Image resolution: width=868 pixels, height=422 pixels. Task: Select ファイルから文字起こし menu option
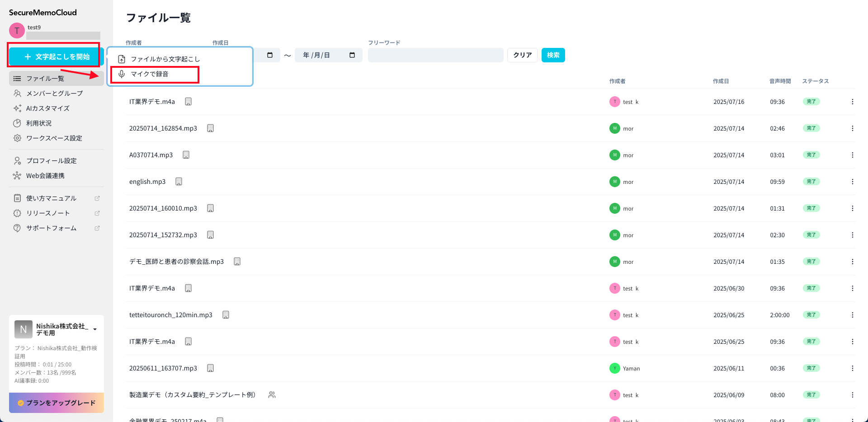click(165, 59)
